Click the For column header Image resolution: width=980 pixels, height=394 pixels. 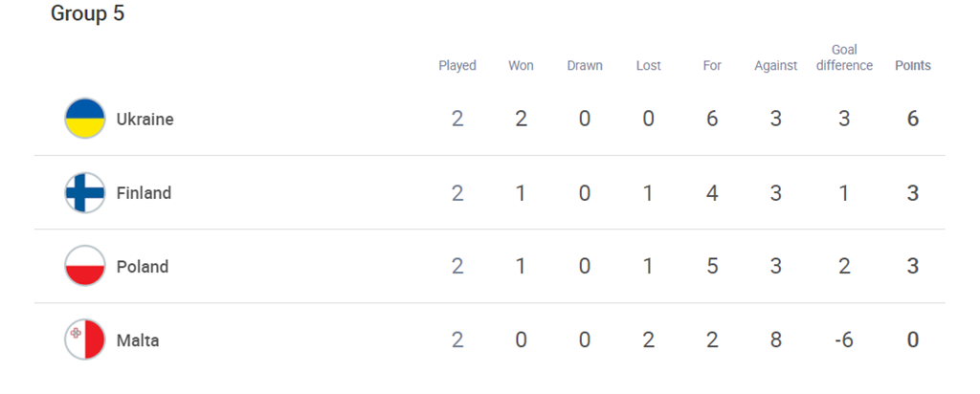pyautogui.click(x=712, y=66)
